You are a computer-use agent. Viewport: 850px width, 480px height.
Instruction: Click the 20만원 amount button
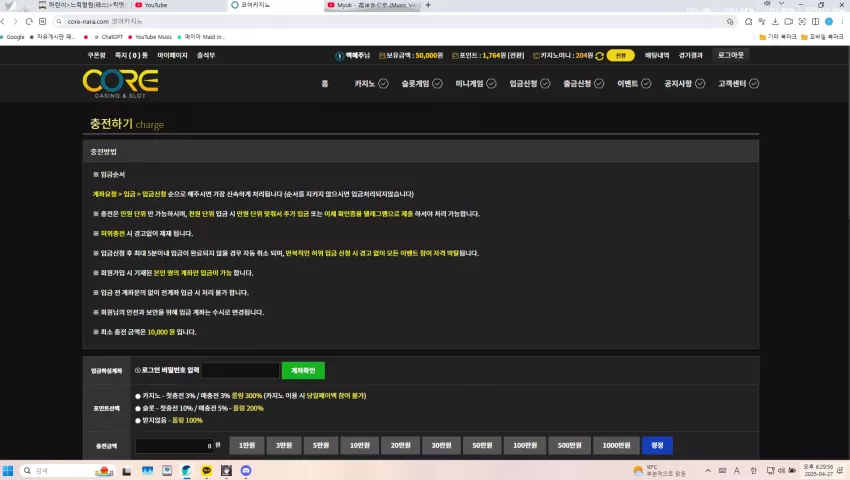point(401,445)
